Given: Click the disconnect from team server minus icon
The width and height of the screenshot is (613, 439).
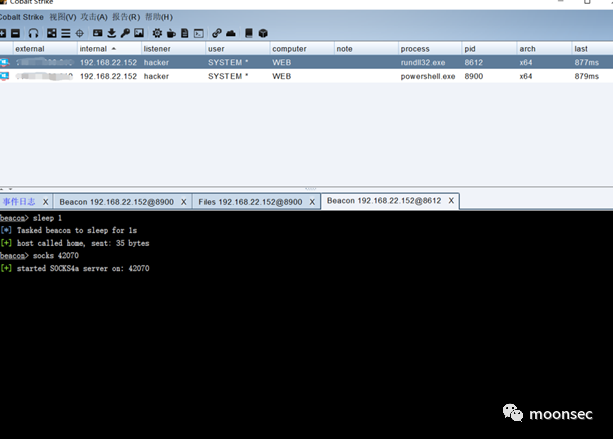Looking at the screenshot, I should pos(15,33).
